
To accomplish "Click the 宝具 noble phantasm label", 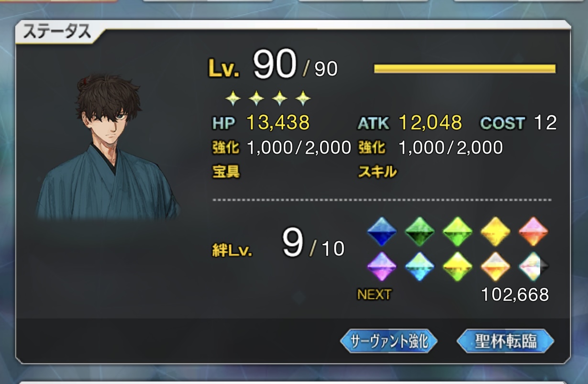I will pos(226,171).
